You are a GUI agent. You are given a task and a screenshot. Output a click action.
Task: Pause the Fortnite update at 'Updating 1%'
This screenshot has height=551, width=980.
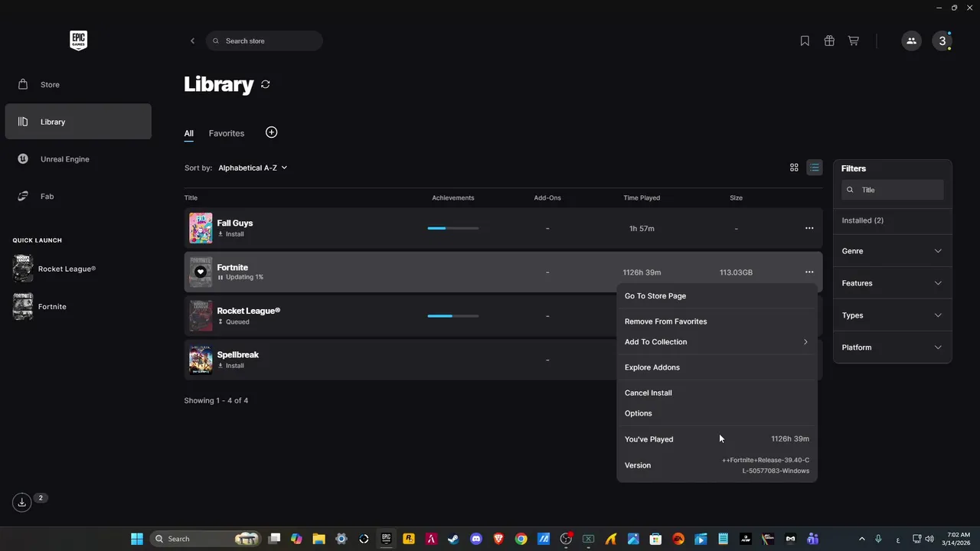(x=240, y=277)
